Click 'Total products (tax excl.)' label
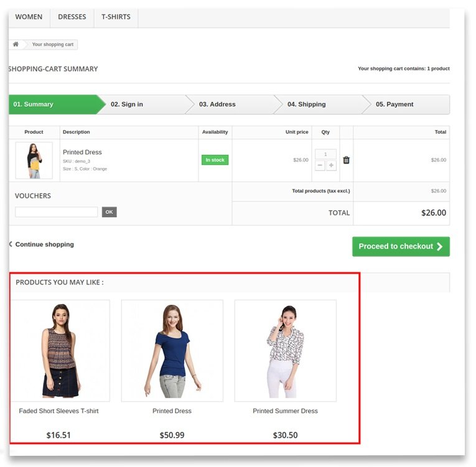This screenshot has width=476, height=467. click(x=321, y=191)
